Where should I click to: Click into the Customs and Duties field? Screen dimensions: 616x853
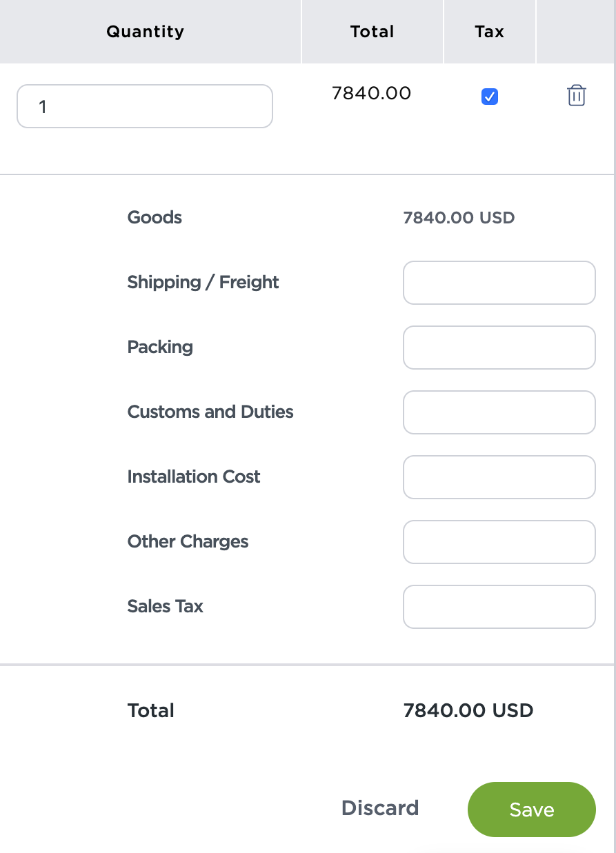tap(499, 412)
